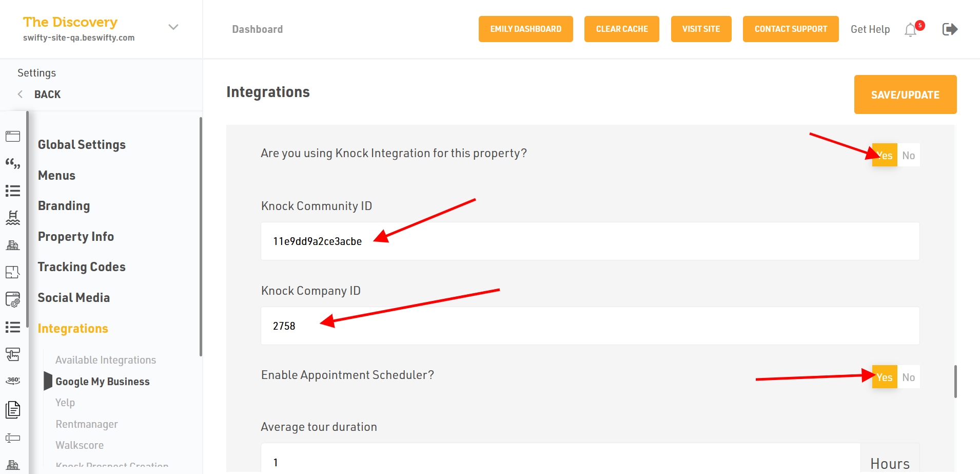Open the swimming pool amenities icon
The width and height of the screenshot is (980, 474).
pyautogui.click(x=13, y=218)
